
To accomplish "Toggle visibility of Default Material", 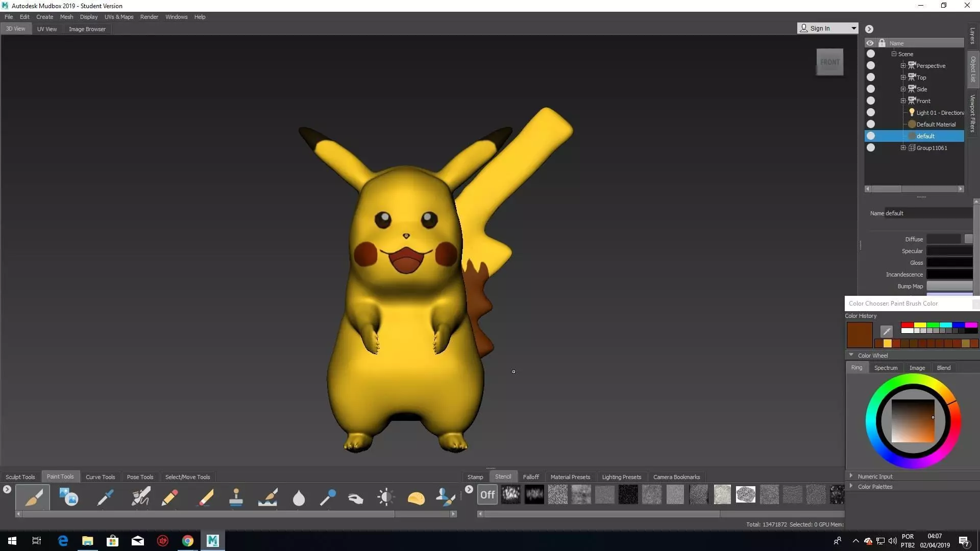I will coord(871,124).
